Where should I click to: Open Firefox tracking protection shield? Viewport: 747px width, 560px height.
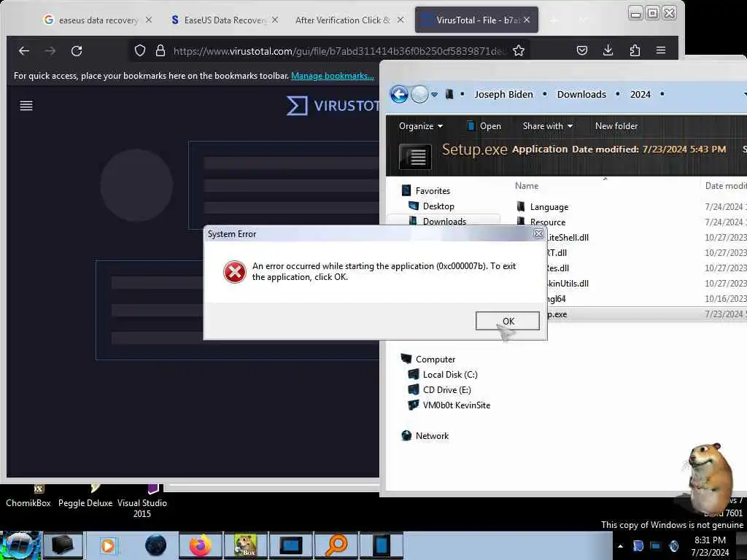pyautogui.click(x=139, y=50)
